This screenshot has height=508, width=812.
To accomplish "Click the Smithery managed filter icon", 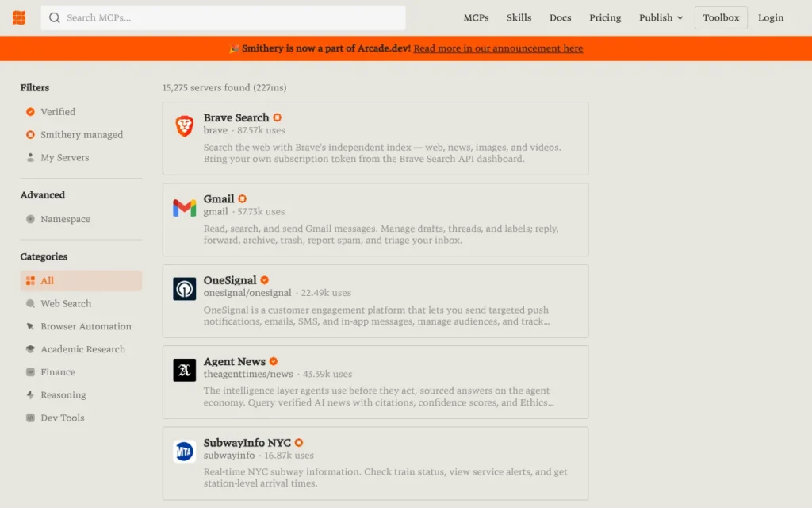I will [x=31, y=134].
